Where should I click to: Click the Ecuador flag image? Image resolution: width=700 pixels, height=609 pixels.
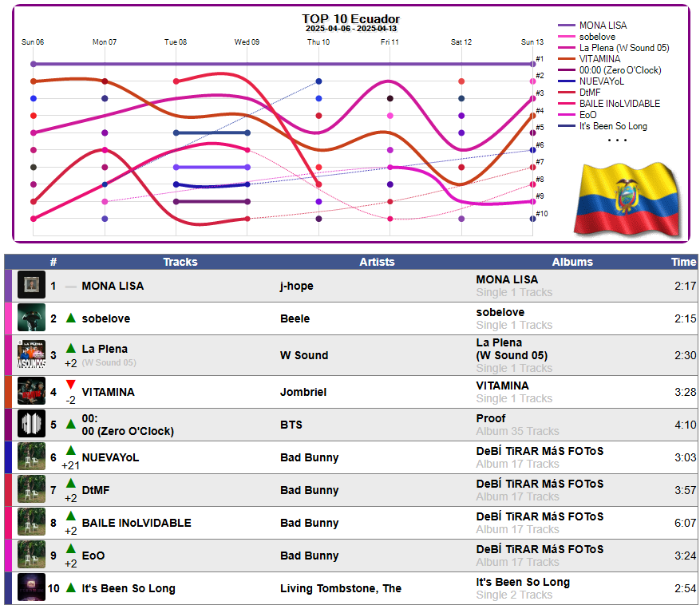(627, 199)
